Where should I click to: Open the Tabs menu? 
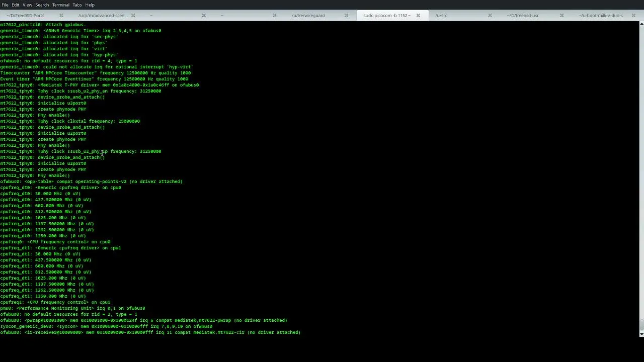point(77,5)
